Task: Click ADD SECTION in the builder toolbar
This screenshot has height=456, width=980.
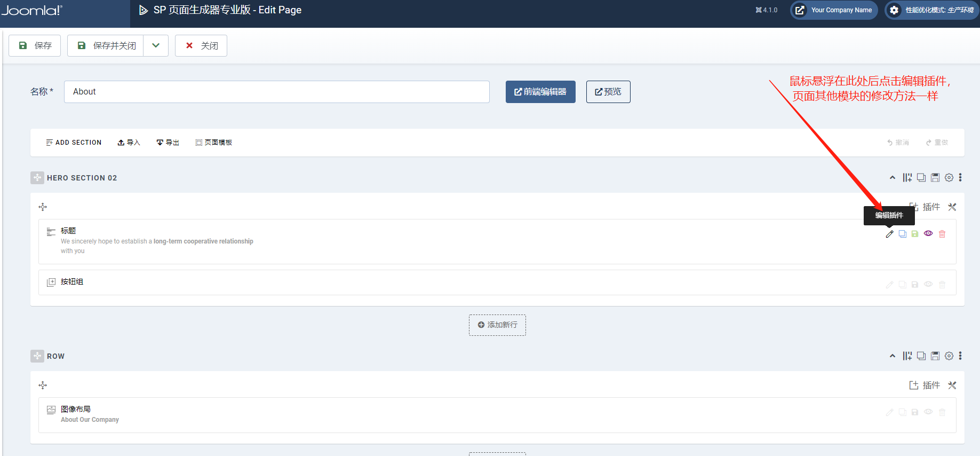Action: pos(74,143)
